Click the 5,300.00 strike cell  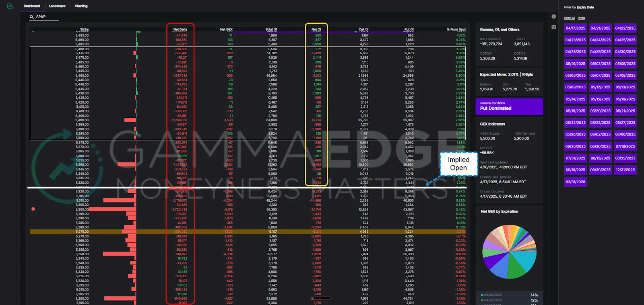pyautogui.click(x=82, y=209)
